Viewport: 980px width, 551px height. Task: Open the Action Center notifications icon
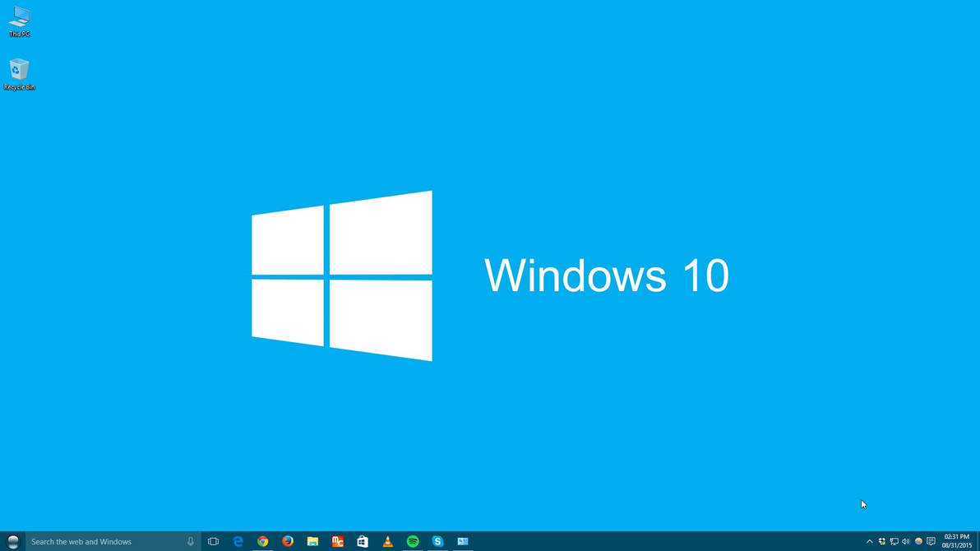(x=931, y=542)
